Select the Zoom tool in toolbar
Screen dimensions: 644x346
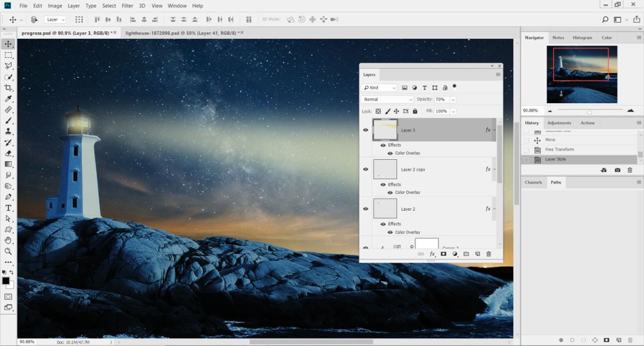pos(8,251)
